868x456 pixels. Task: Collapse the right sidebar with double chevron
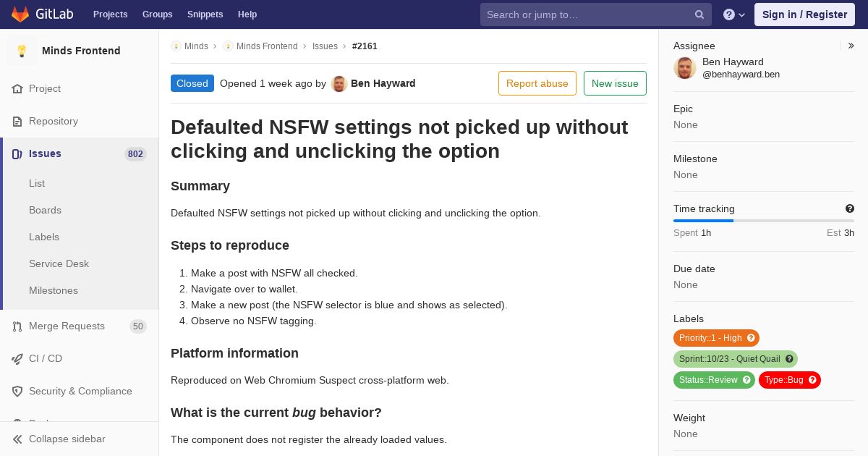[851, 46]
